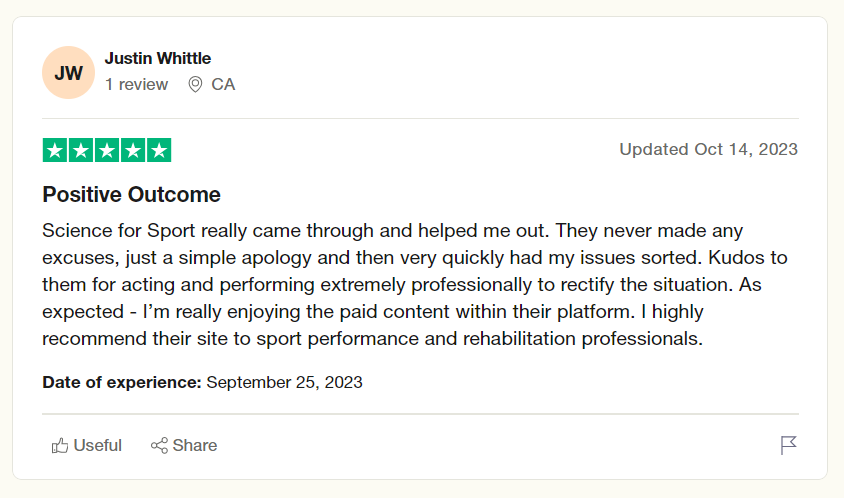Click the CA location text

[223, 85]
